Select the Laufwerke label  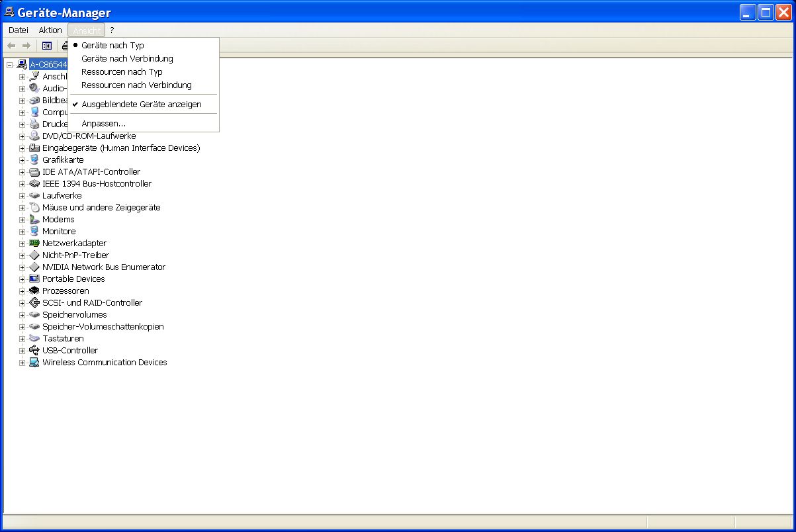coord(62,195)
